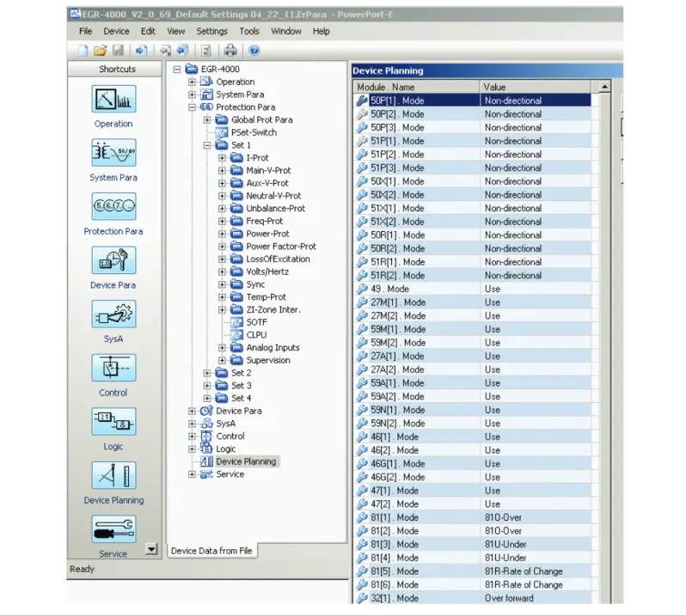Expand the Supervision folder
This screenshot has height=616, width=686.
(x=222, y=360)
